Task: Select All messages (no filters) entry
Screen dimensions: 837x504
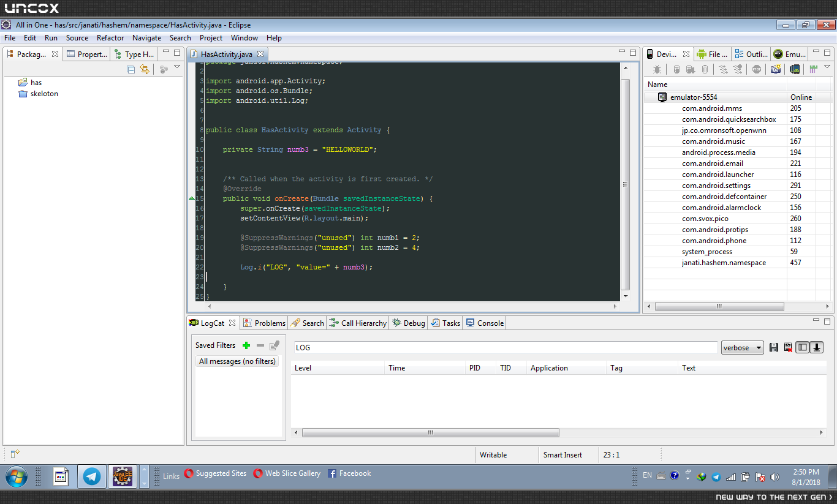Action: 237,361
